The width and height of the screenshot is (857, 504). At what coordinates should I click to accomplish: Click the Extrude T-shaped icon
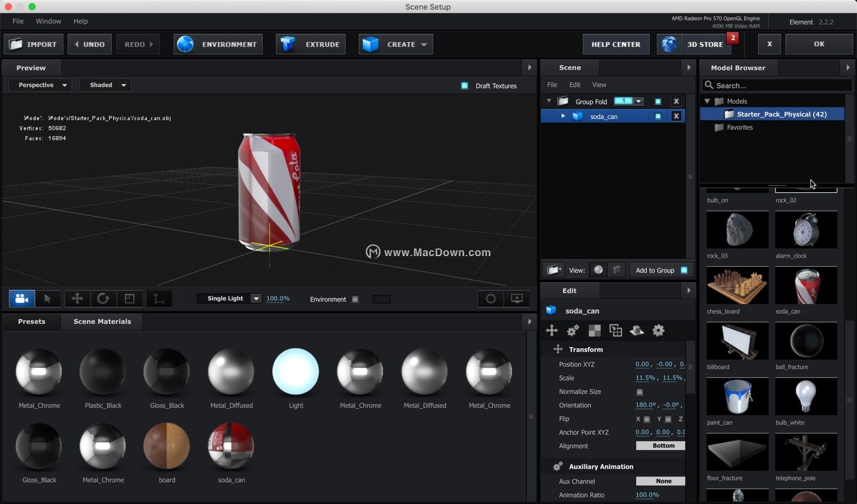click(288, 44)
